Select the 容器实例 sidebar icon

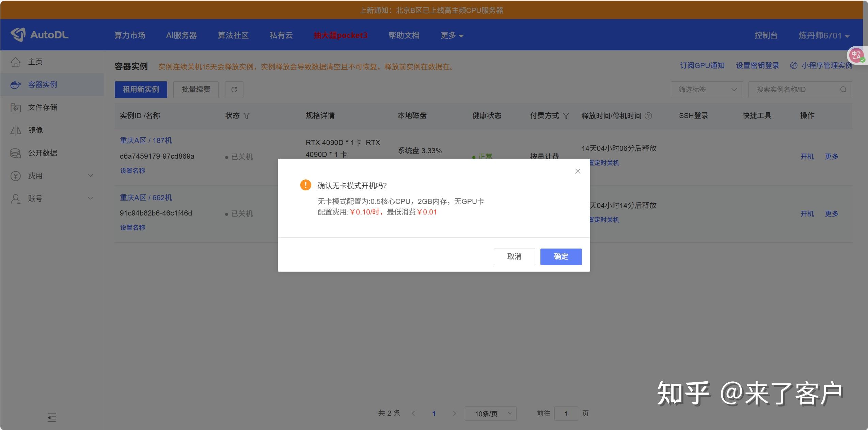[16, 84]
